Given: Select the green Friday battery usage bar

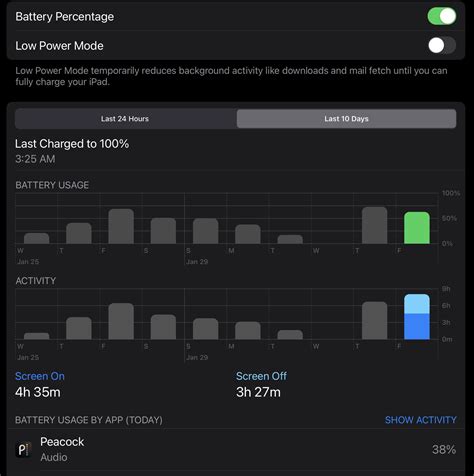Looking at the screenshot, I should pos(417,228).
